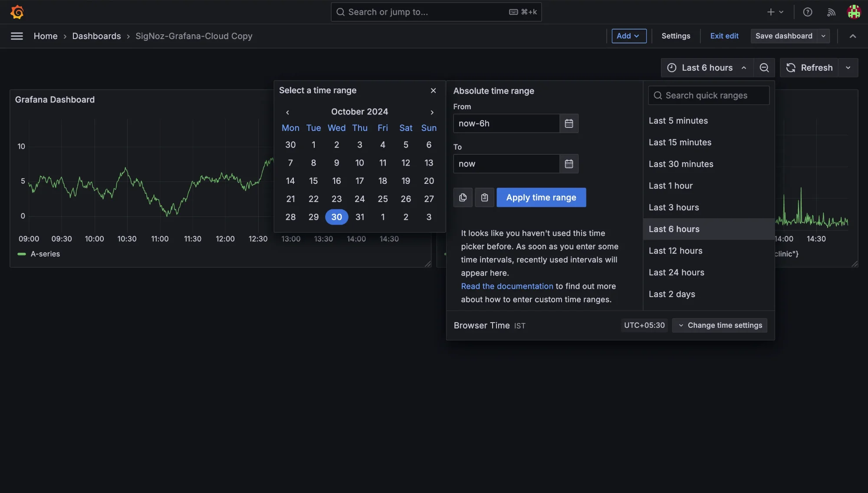The image size is (868, 493).
Task: Open the Add dropdown
Action: [629, 36]
